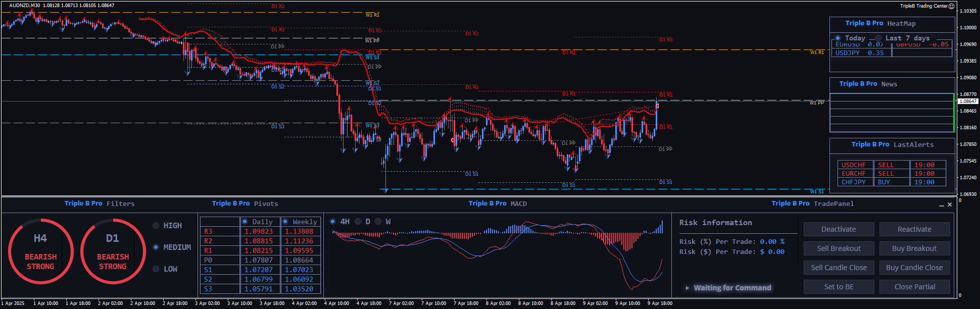Screen dimensions: 980x309
Task: Switch MACD timeframe to W
Action: point(378,222)
